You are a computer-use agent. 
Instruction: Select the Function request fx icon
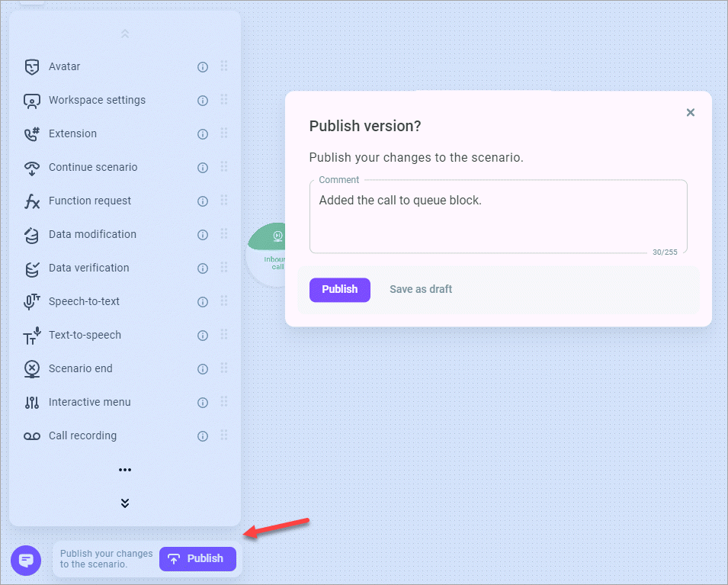[31, 201]
